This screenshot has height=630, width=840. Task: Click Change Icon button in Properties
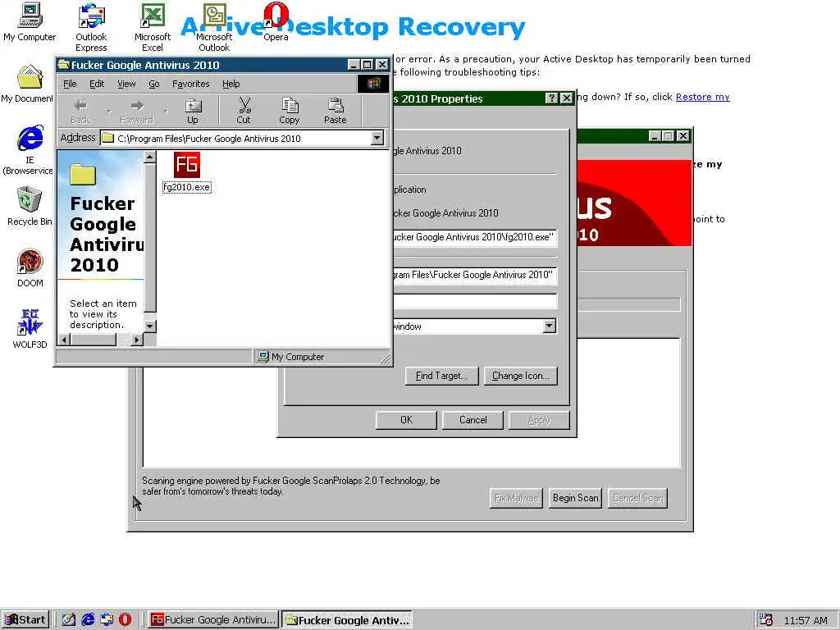point(521,376)
